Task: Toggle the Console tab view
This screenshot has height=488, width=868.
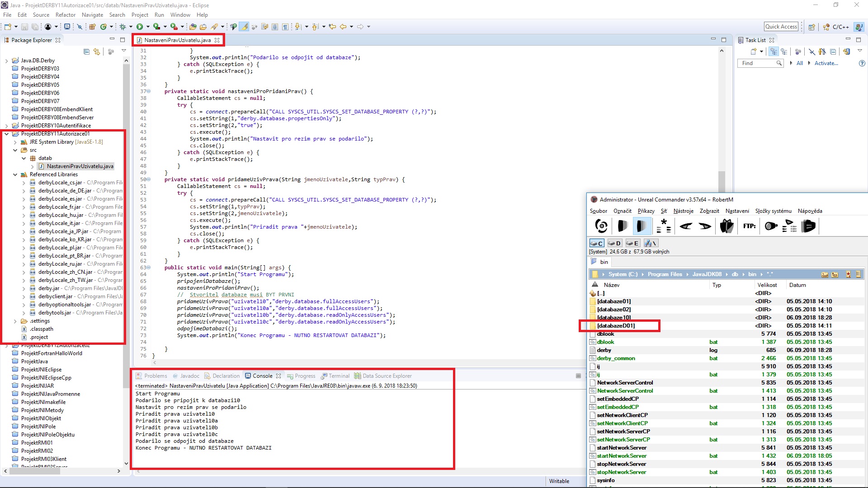Action: 262,375
